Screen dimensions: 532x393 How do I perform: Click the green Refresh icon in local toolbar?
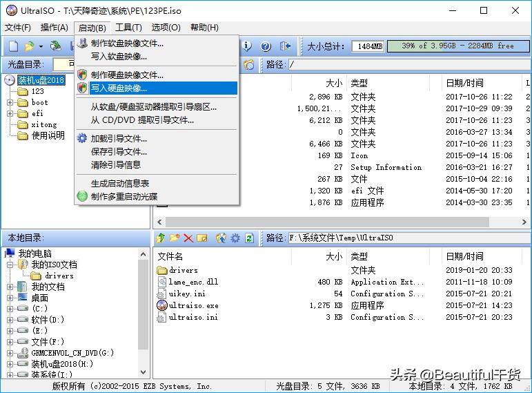pyautogui.click(x=249, y=238)
